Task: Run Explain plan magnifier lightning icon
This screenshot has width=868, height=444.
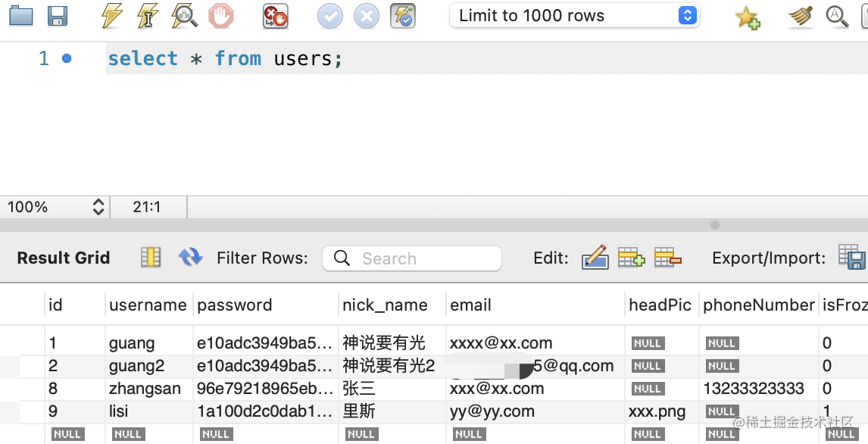Action: [x=184, y=16]
